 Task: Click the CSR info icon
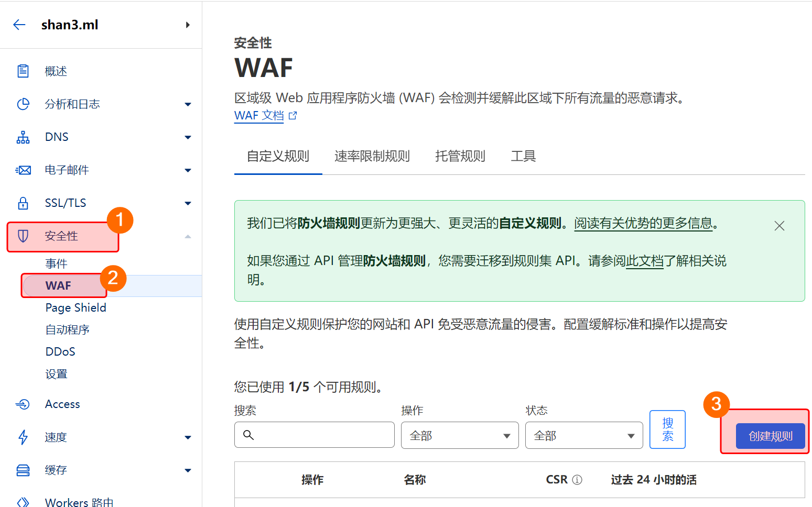point(577,480)
